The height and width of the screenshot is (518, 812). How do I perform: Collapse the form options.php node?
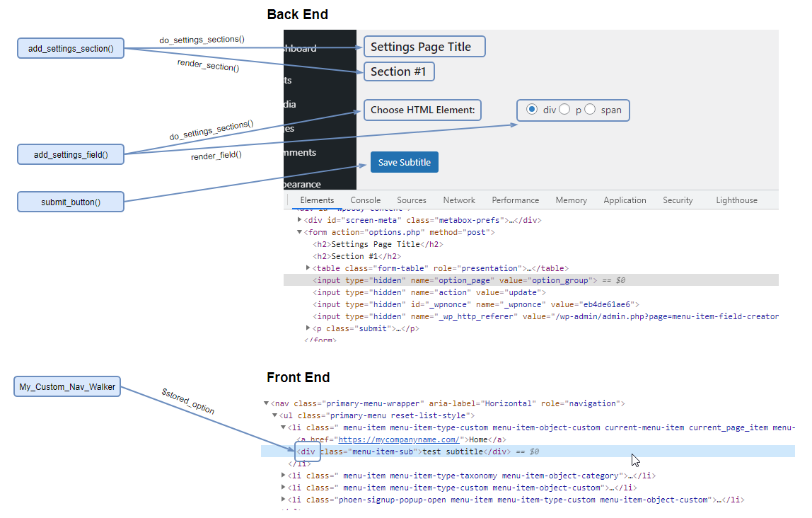(299, 232)
